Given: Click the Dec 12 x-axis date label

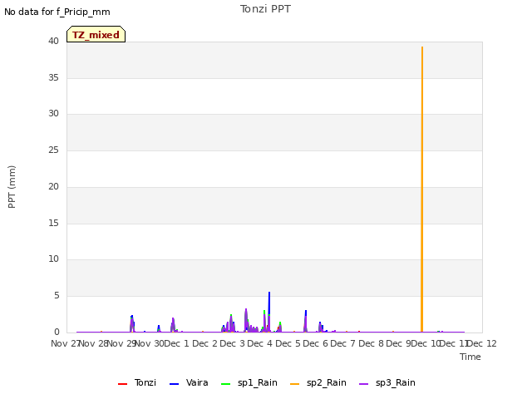Looking at the screenshot, I should pos(482,343).
